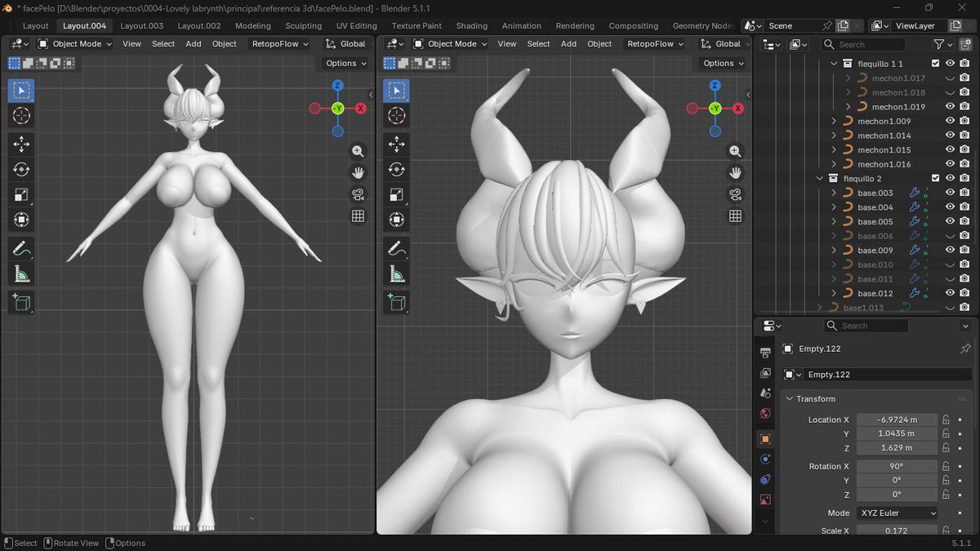Hide mechon1.009 in viewport via eye icon
This screenshot has width=980, height=551.
click(950, 121)
